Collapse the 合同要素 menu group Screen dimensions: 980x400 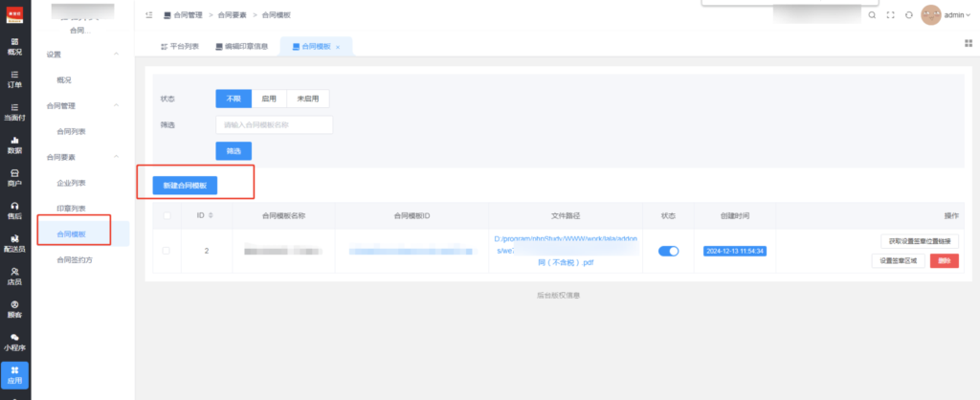(x=117, y=156)
